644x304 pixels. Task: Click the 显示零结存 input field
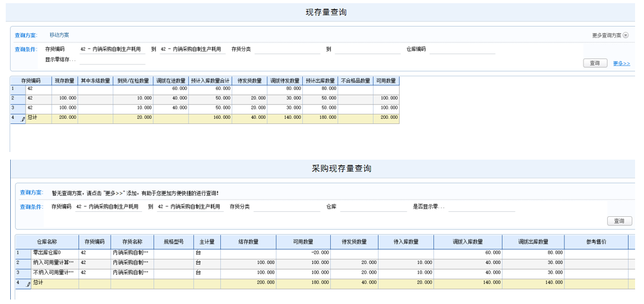(112, 60)
